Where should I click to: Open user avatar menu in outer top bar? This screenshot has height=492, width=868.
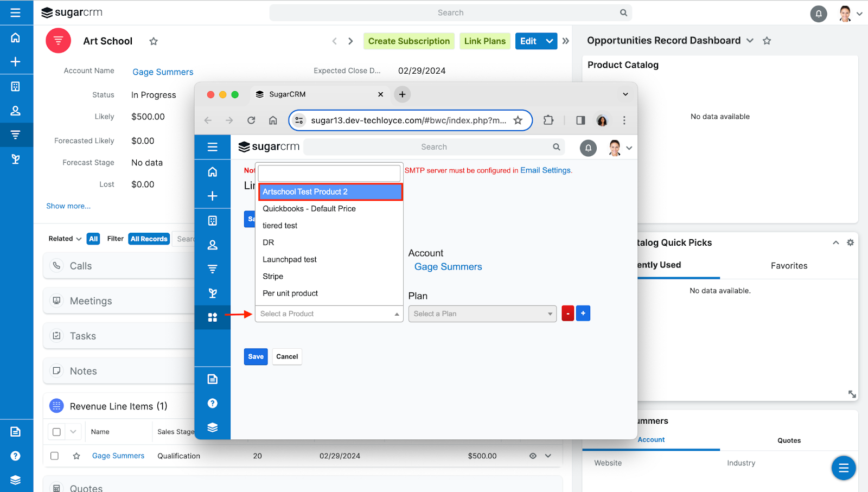(850, 14)
